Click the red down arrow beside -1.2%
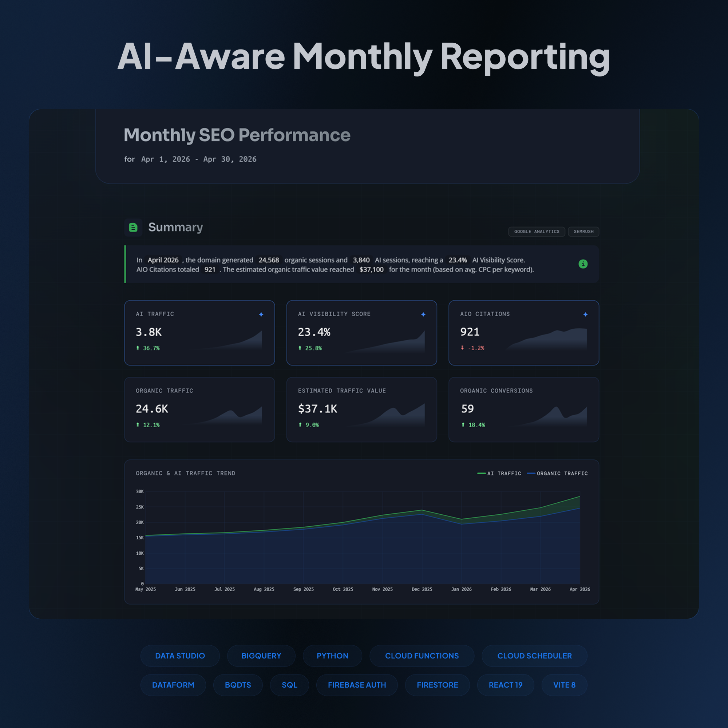The image size is (728, 728). click(x=462, y=348)
